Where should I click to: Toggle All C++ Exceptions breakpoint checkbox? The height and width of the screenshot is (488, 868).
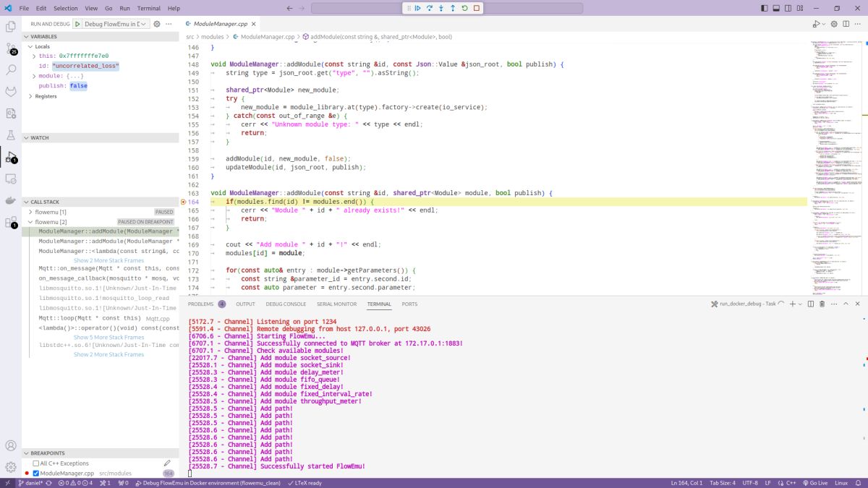tap(36, 463)
